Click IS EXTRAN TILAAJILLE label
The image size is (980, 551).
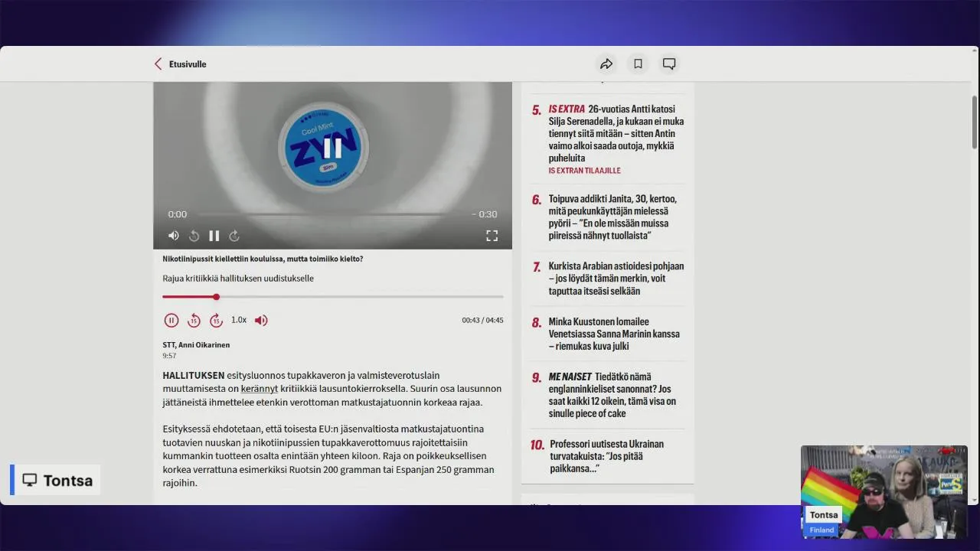coord(585,171)
